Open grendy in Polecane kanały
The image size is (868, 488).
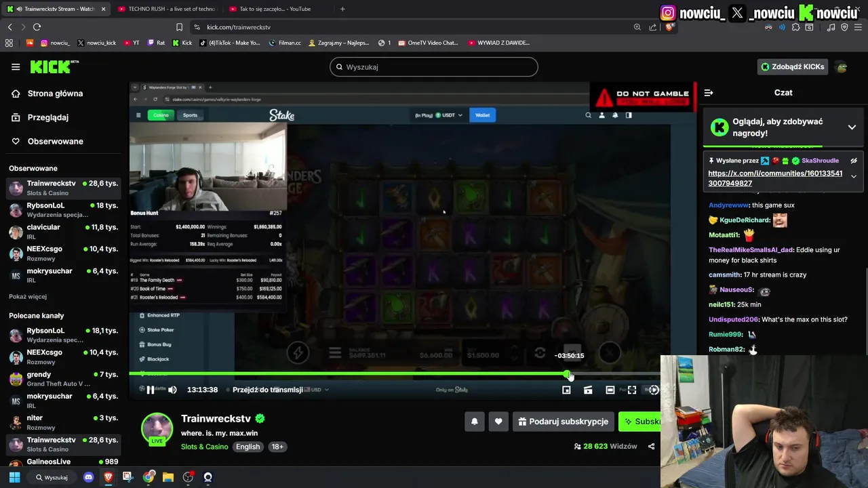[x=64, y=379]
